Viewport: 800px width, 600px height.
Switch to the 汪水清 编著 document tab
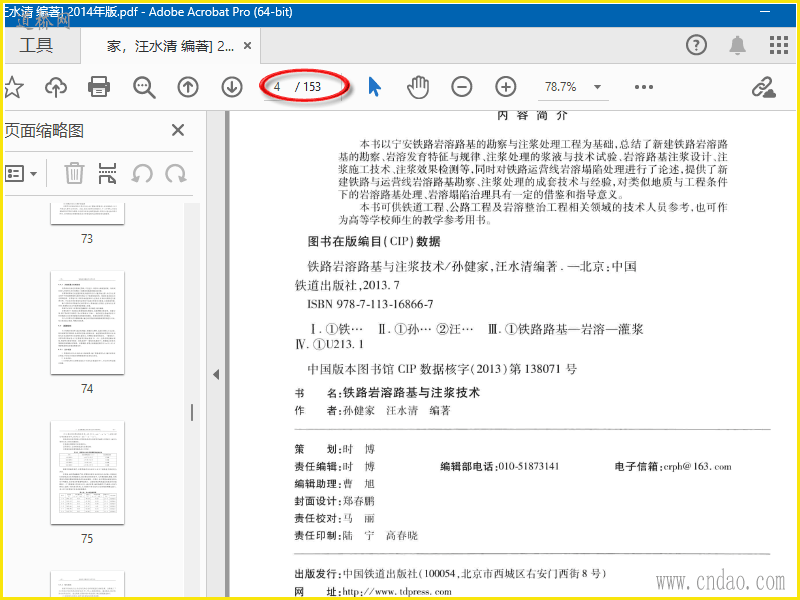(170, 46)
